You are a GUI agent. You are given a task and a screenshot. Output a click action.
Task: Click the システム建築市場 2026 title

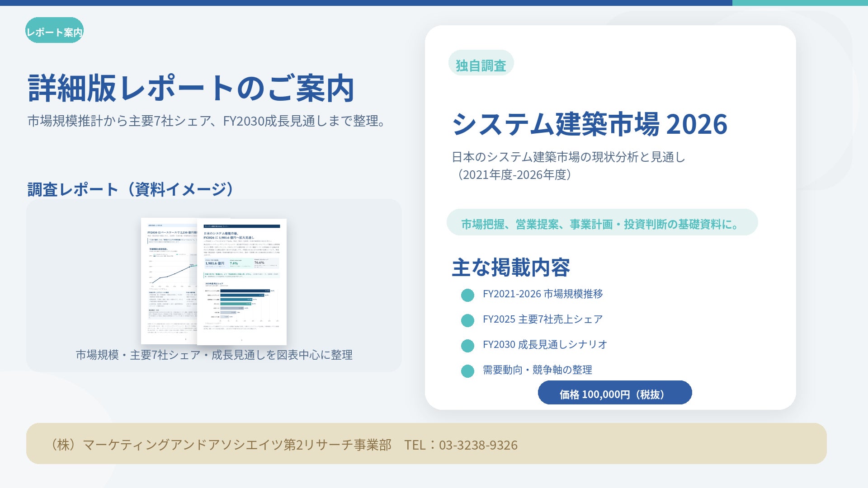click(x=589, y=124)
